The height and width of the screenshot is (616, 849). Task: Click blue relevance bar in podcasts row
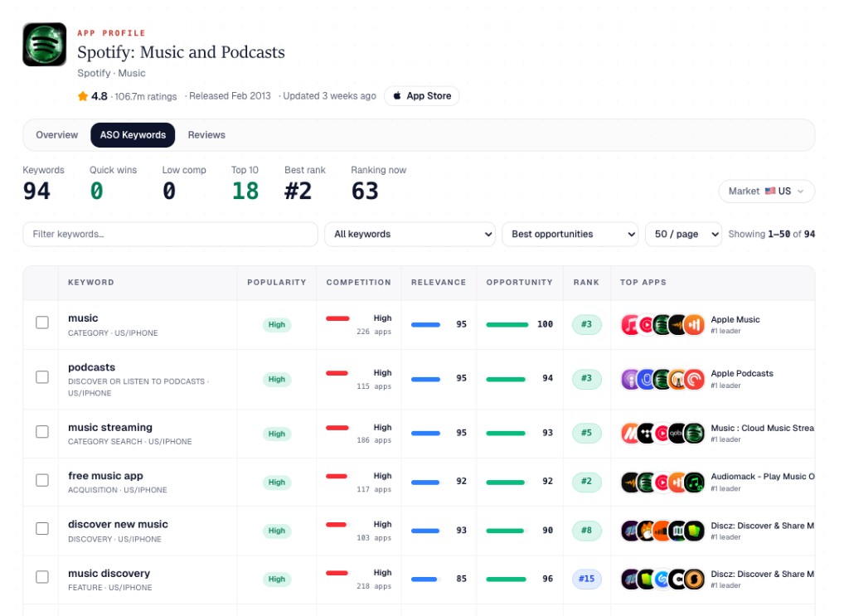[425, 379]
